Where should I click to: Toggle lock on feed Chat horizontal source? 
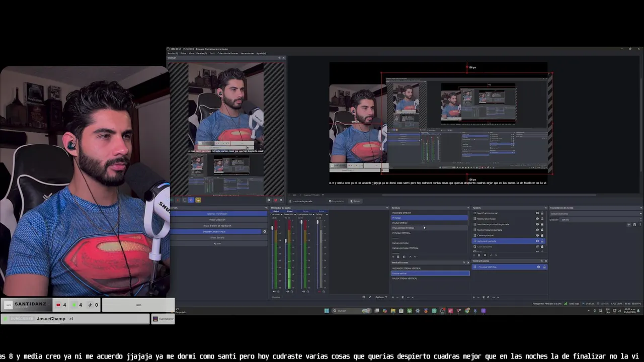click(x=542, y=213)
